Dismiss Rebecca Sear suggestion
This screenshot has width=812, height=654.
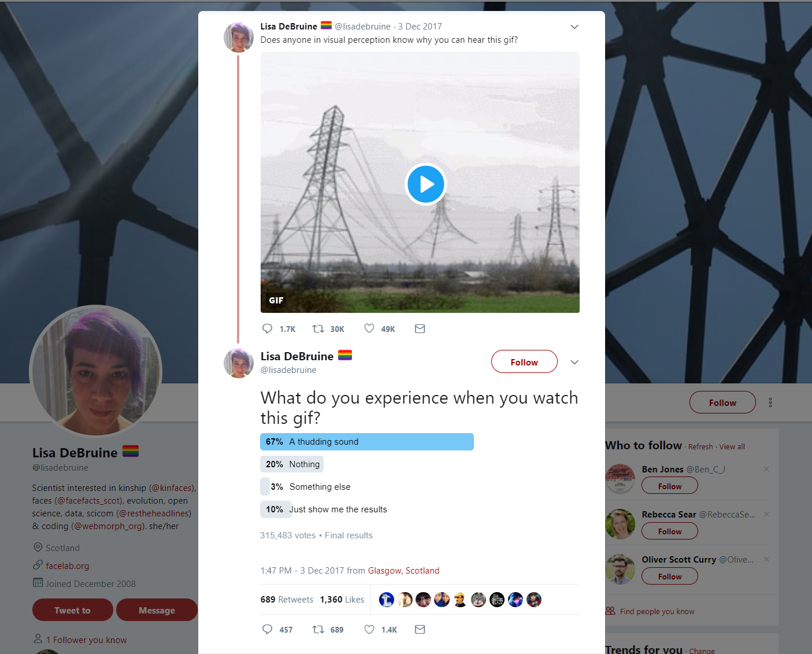point(766,514)
